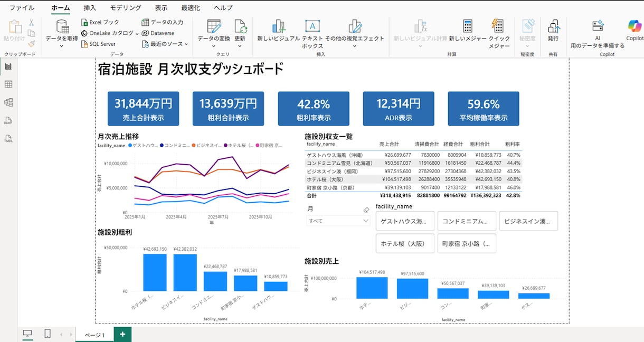Open データの入力 table entry
The width and height of the screenshot is (644, 342).
click(163, 22)
